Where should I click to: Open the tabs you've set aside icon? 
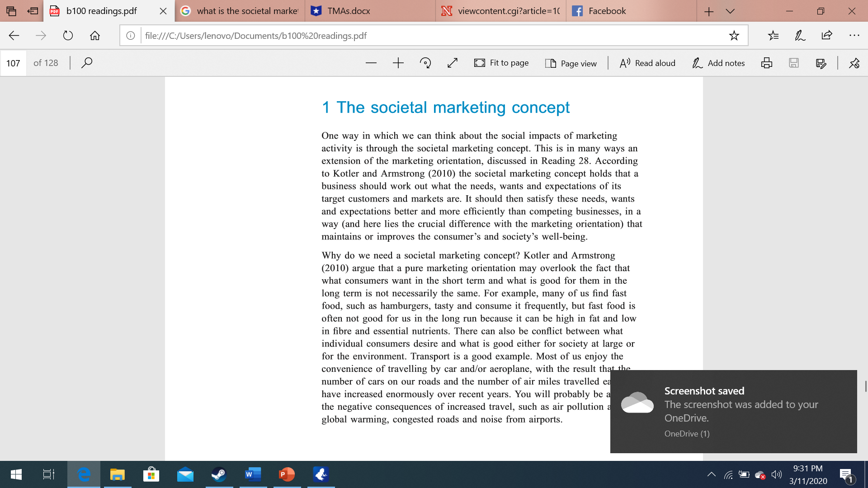tap(11, 11)
